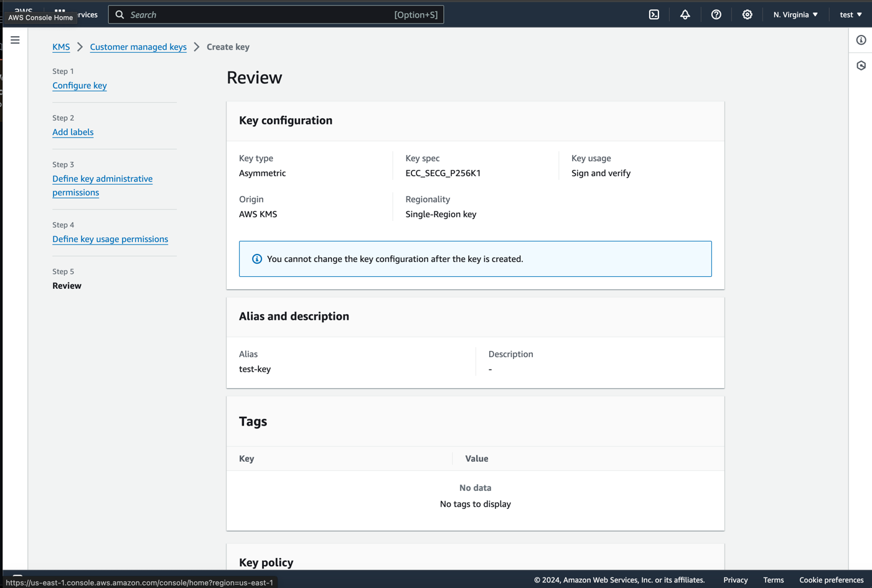Open the Terms footer link
The image size is (872, 588).
774,580
